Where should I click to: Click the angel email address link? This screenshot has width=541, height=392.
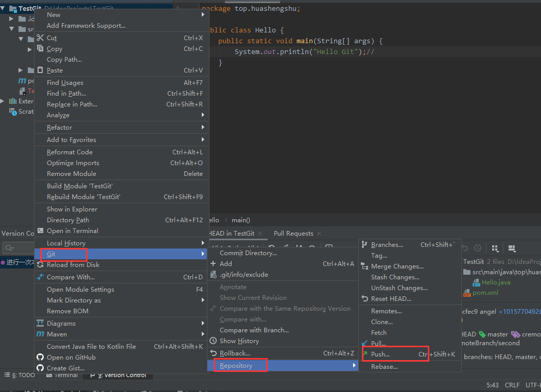(x=520, y=311)
